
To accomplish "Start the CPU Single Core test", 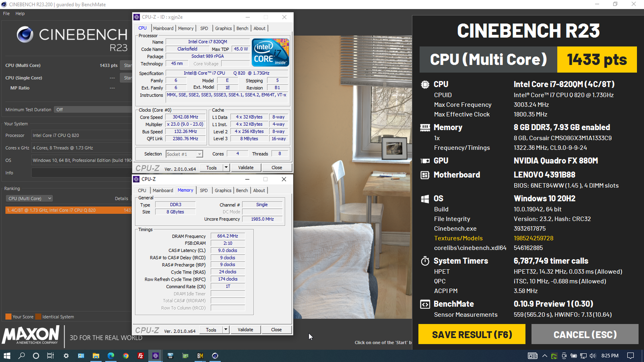I will click(126, 78).
